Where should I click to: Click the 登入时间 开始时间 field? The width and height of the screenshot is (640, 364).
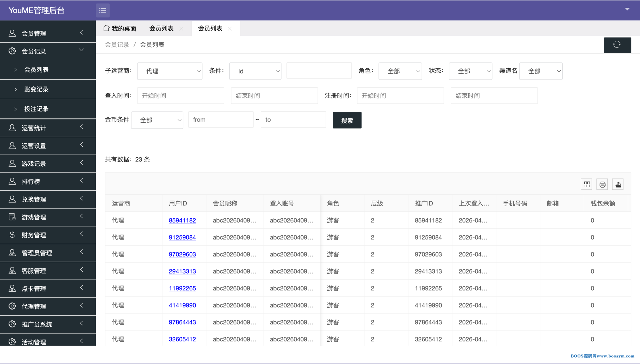[180, 95]
